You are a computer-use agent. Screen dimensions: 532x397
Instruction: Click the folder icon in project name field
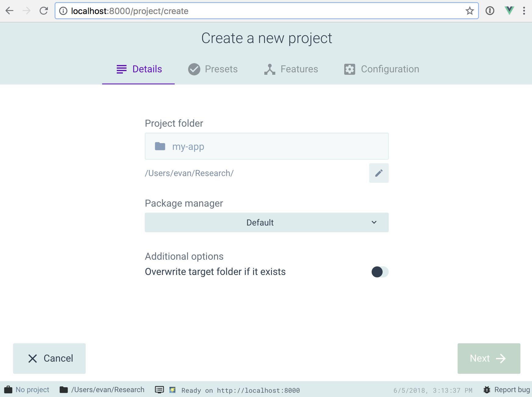pyautogui.click(x=160, y=146)
